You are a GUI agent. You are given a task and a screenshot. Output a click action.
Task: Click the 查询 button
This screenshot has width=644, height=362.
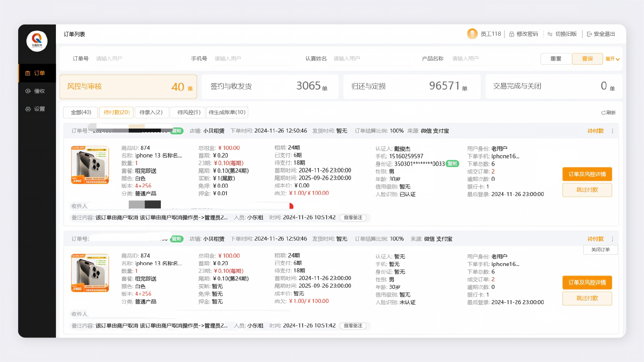point(587,59)
